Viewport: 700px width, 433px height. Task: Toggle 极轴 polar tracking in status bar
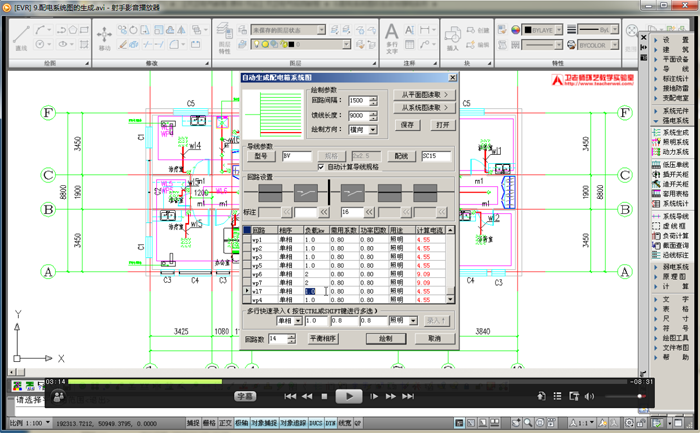[241, 423]
